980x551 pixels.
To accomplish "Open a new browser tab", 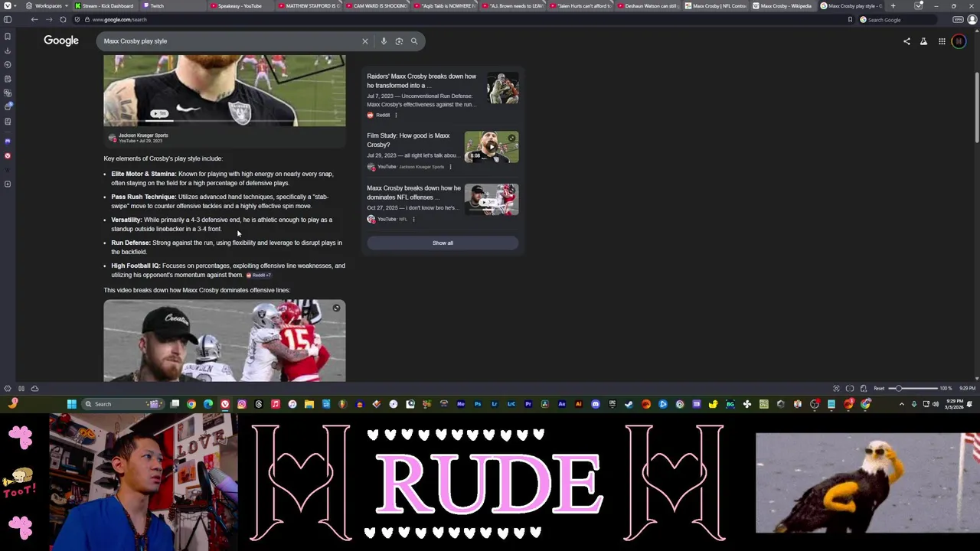I will click(x=893, y=5).
